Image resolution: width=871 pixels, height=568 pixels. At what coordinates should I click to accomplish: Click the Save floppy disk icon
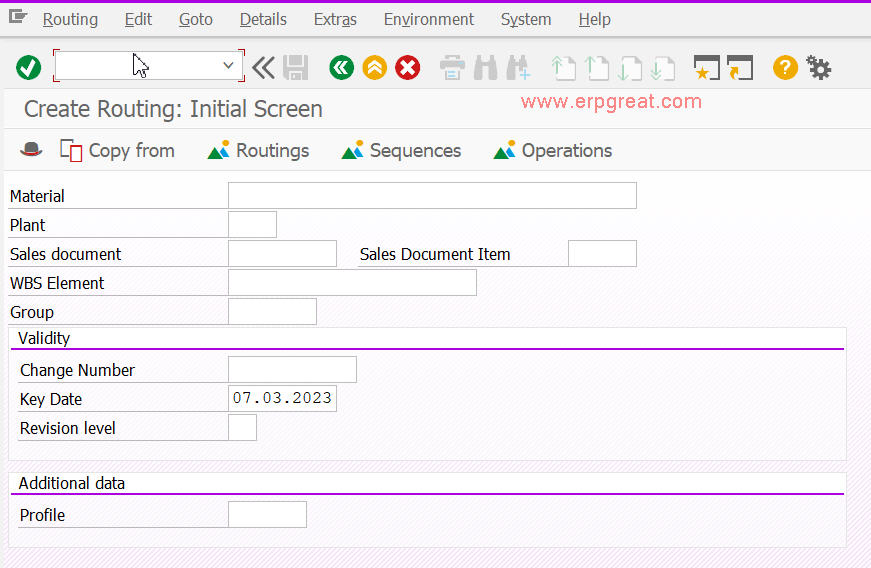click(x=296, y=68)
